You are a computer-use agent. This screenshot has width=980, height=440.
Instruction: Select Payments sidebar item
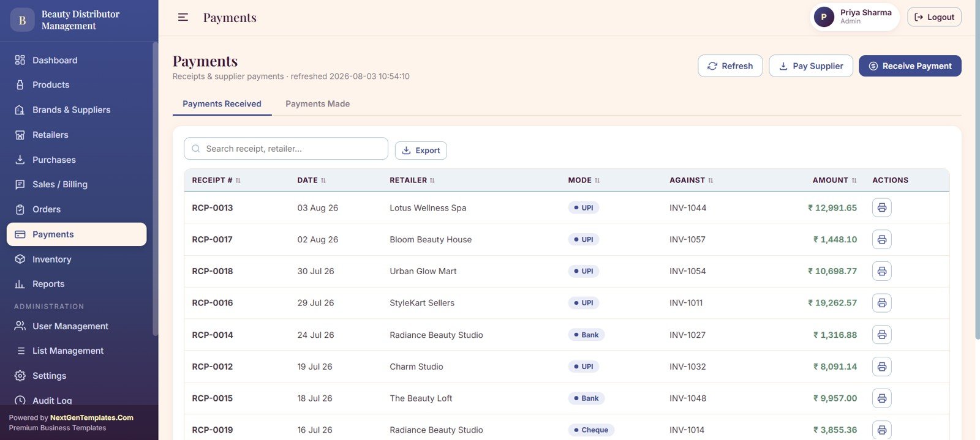[77, 234]
